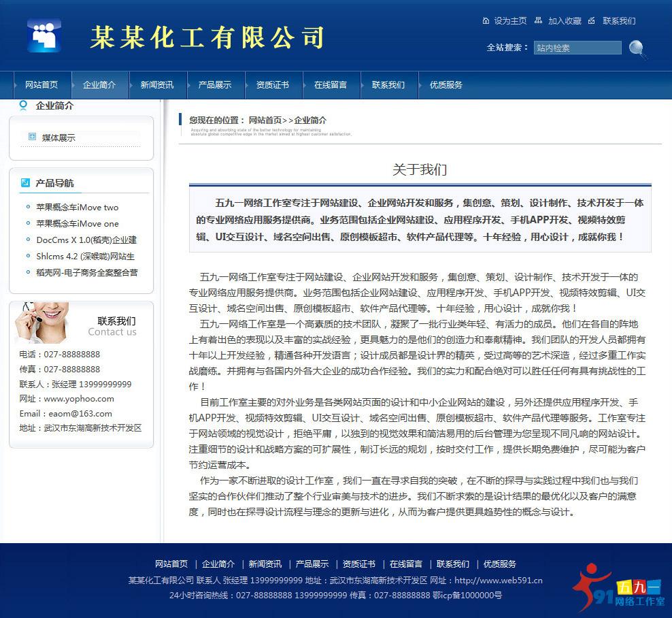Viewport: 672px width, 618px height.
Task: Click the magnifier icon to search the site
Action: click(x=635, y=49)
